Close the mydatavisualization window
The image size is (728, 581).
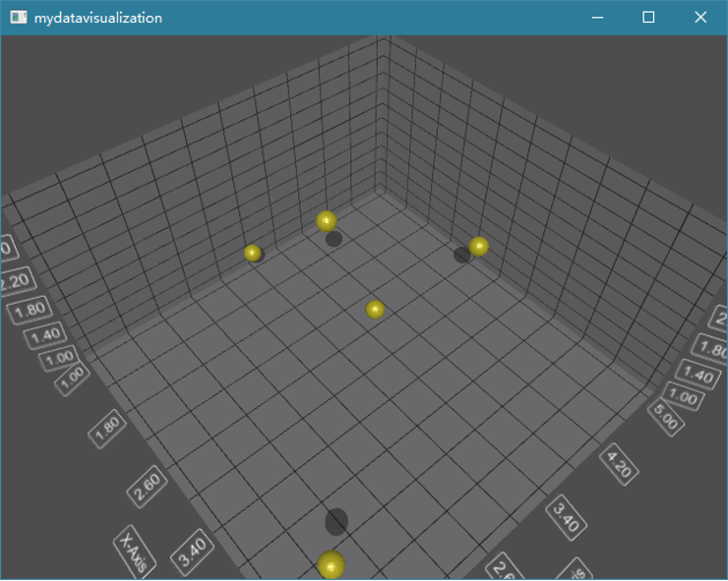tap(700, 18)
